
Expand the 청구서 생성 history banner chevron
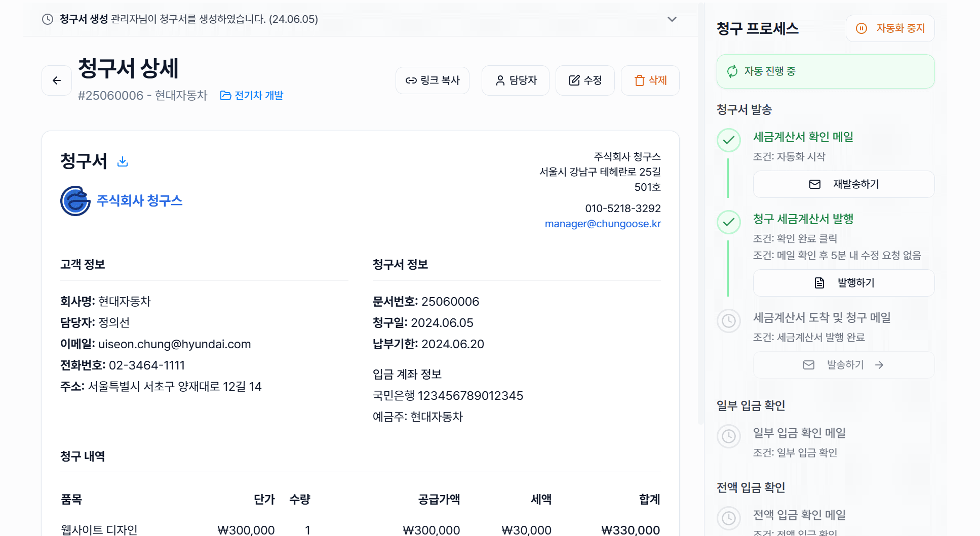672,19
